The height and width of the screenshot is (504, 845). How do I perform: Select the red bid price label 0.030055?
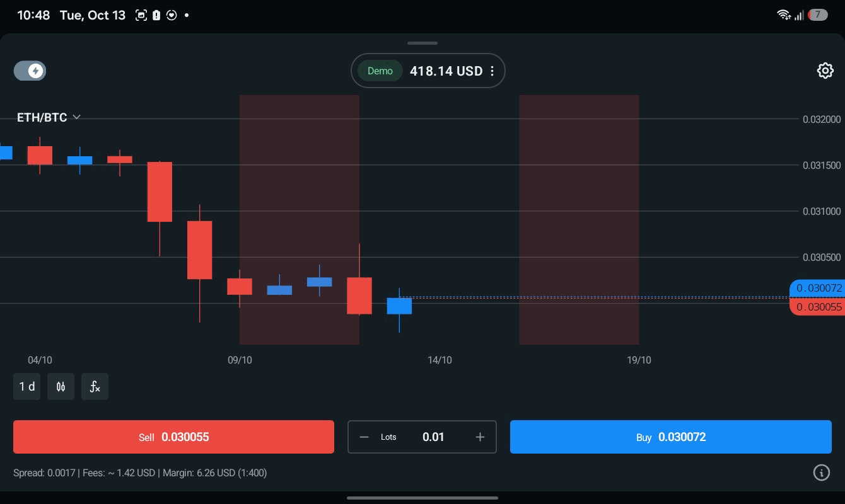818,307
